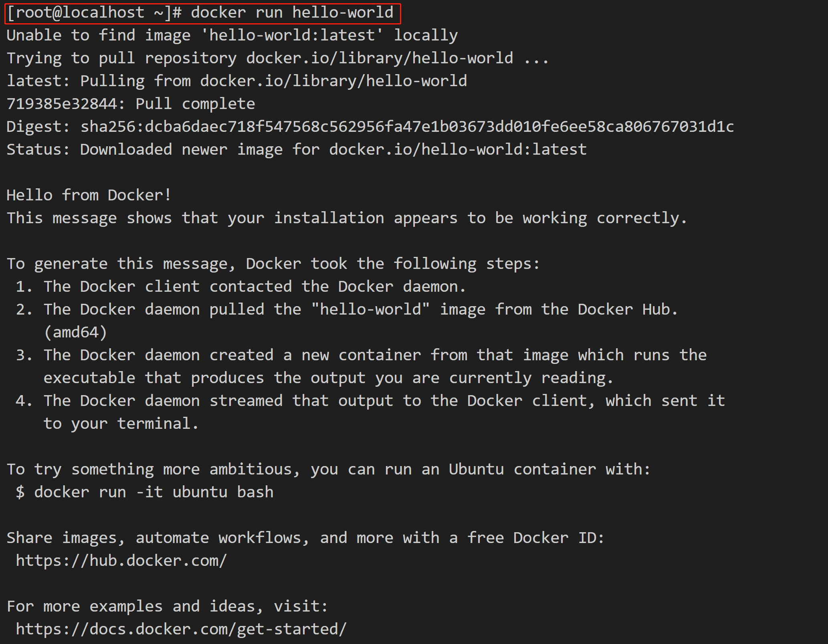
Task: Click the 'Unable to find image' message line
Action: (232, 35)
